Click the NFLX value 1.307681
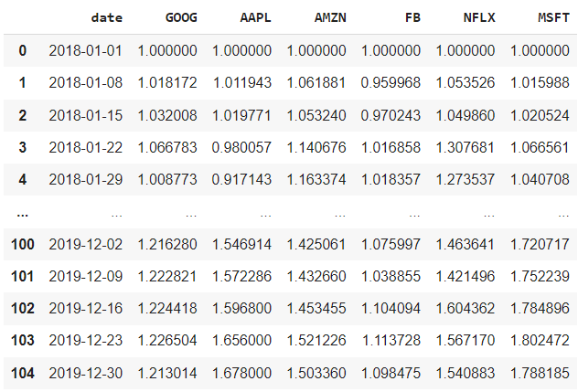The image size is (578, 392). pyautogui.click(x=465, y=147)
